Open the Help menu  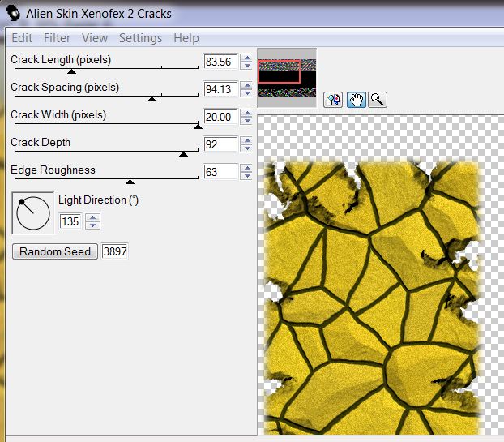186,38
